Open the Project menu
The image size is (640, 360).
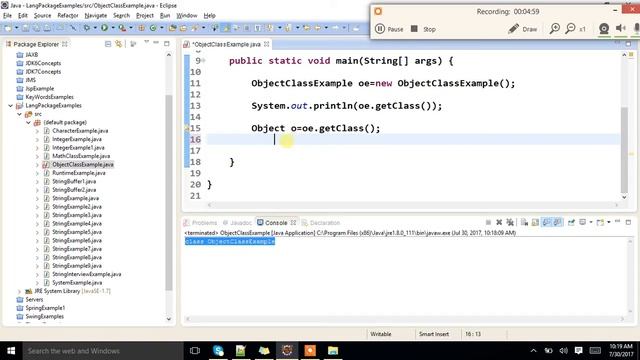(145, 16)
